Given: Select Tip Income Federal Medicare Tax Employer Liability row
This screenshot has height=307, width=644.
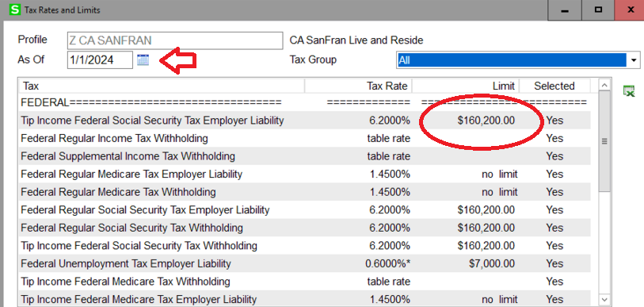Looking at the screenshot, I should [x=305, y=299].
